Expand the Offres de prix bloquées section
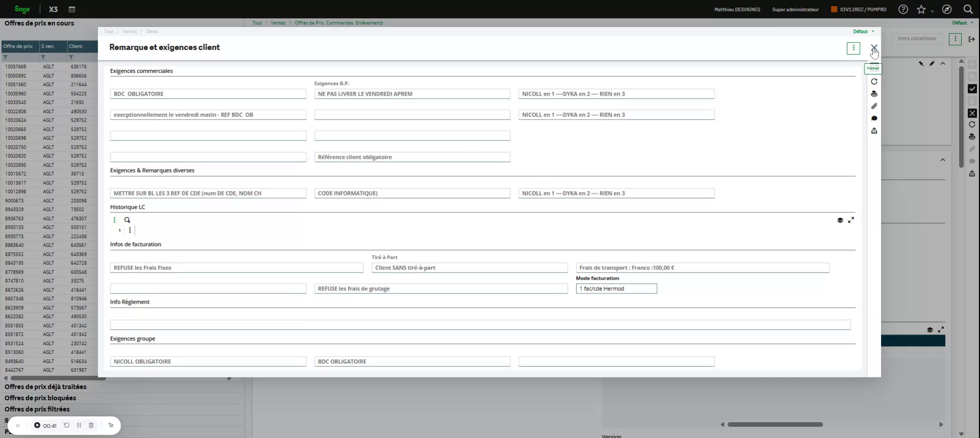The height and width of the screenshot is (438, 980). [x=40, y=398]
